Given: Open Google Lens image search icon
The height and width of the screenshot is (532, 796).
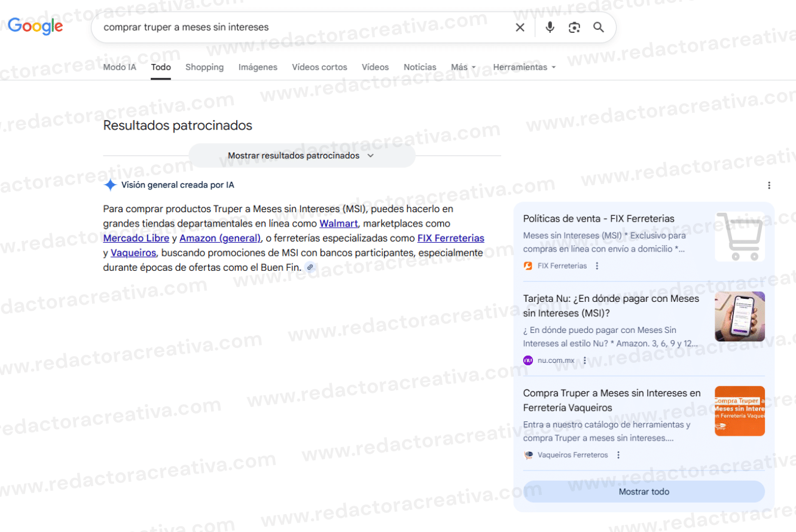Looking at the screenshot, I should click(x=574, y=27).
